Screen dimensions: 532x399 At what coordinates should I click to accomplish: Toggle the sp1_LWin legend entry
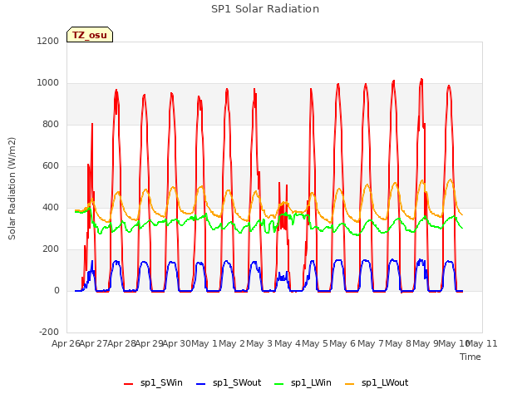pyautogui.click(x=303, y=383)
